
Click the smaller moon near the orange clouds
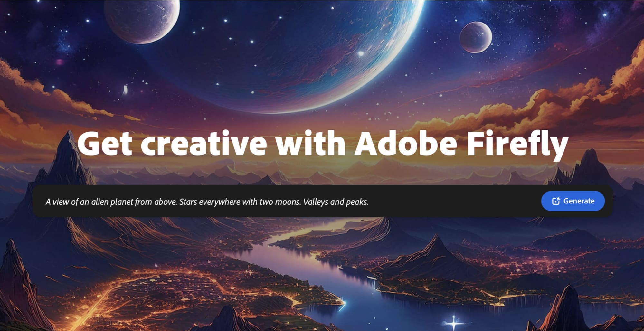(476, 37)
